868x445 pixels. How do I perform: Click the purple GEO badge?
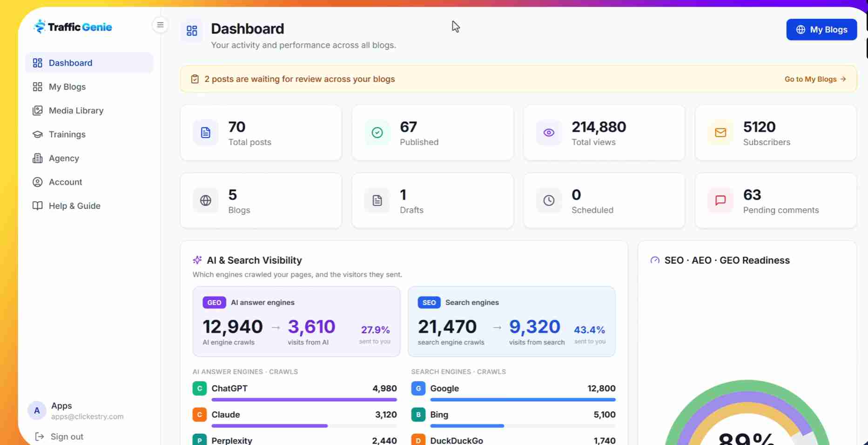(x=214, y=303)
